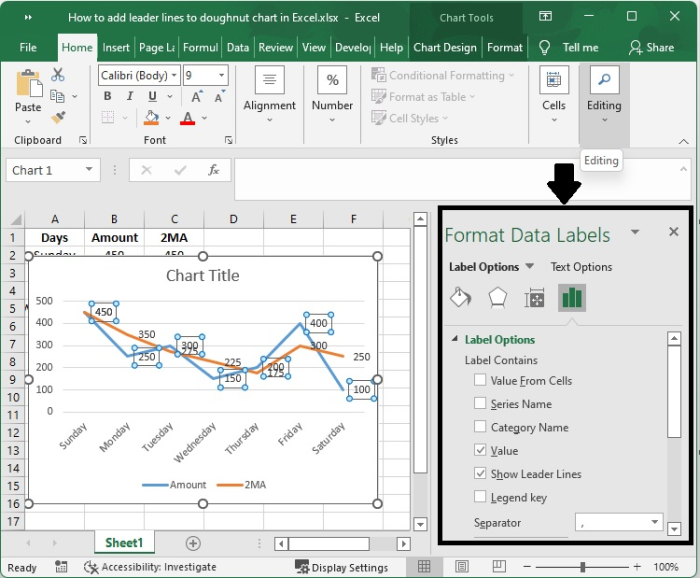Click the zoom slider handle

click(583, 567)
